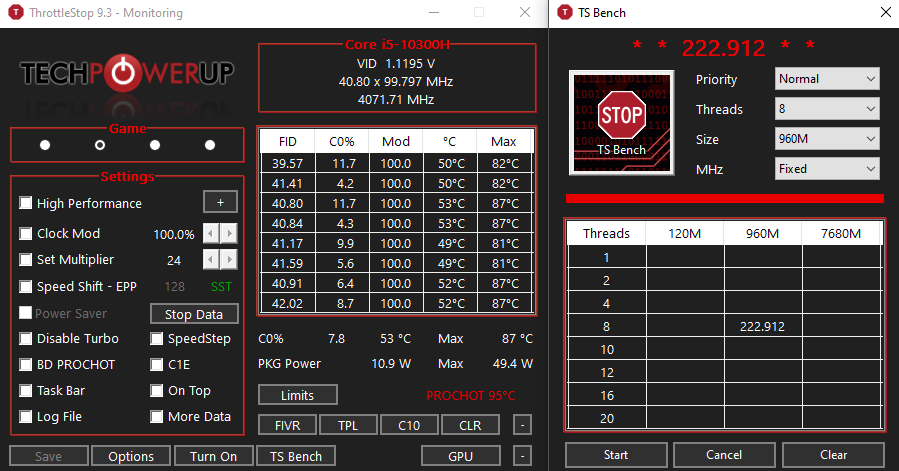This screenshot has width=899, height=471.
Task: Toggle the SpeedStep checkbox
Action: 157,338
